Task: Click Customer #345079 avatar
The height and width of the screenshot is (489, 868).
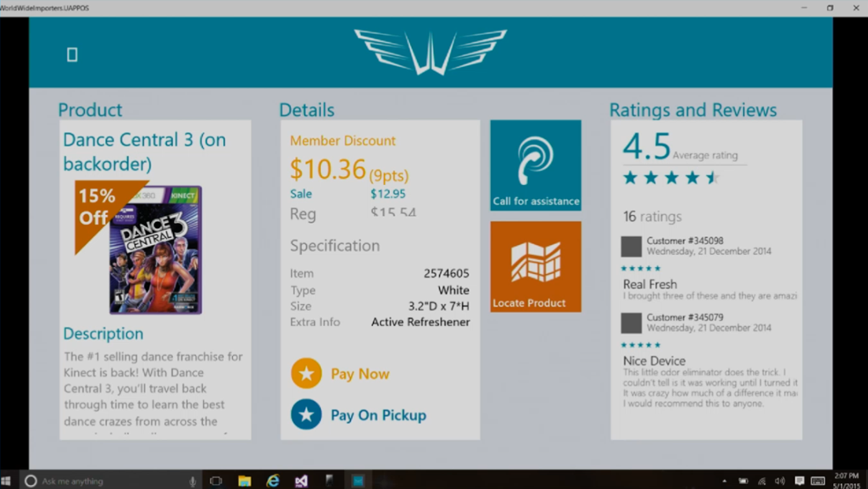Action: [631, 323]
